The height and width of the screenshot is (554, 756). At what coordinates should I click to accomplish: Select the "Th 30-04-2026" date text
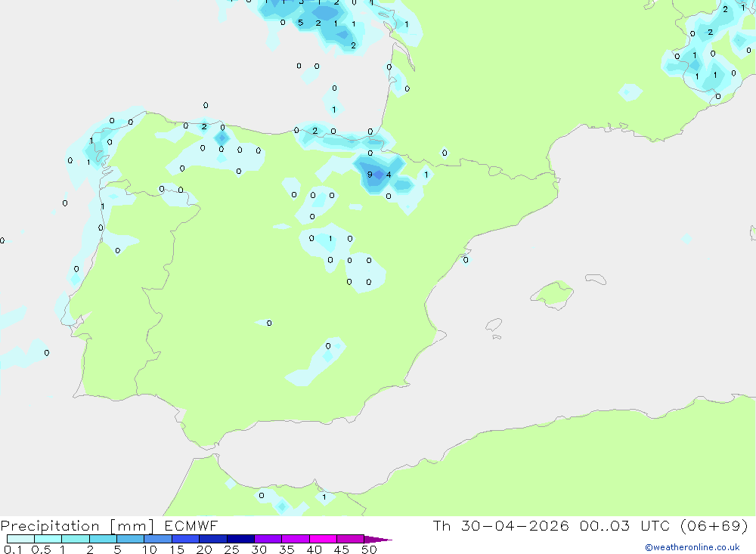pos(501,525)
